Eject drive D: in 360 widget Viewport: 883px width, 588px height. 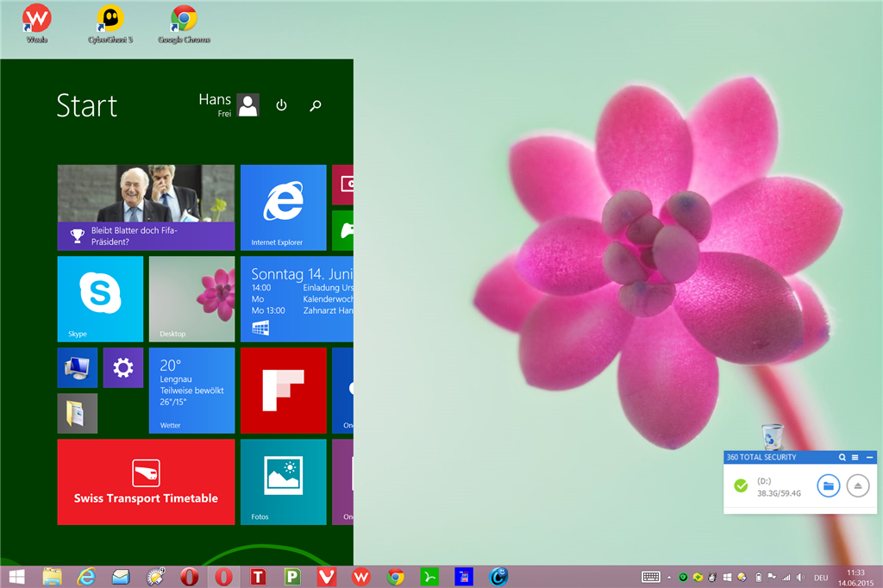[x=858, y=485]
